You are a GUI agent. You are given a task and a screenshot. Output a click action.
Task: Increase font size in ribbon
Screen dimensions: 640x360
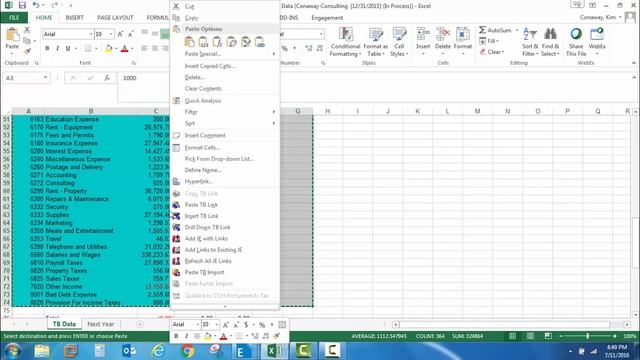point(120,34)
